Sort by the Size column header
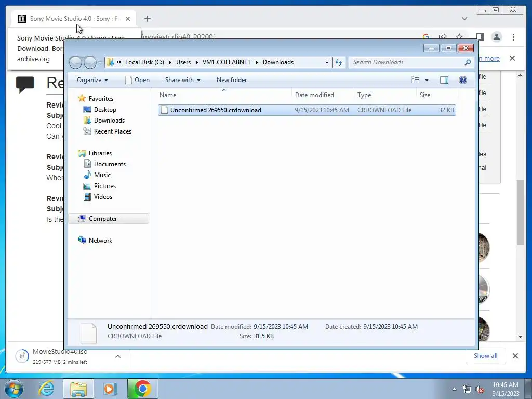 pyautogui.click(x=437, y=95)
